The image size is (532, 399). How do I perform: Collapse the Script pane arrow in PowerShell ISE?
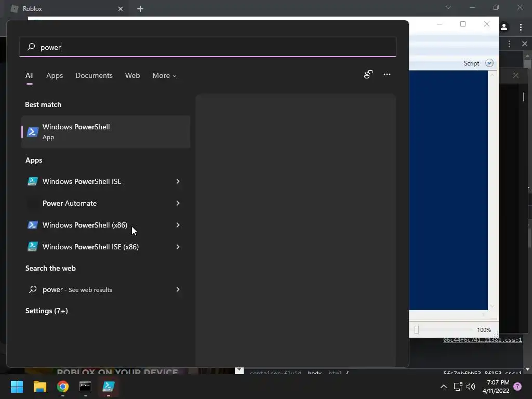pos(489,63)
